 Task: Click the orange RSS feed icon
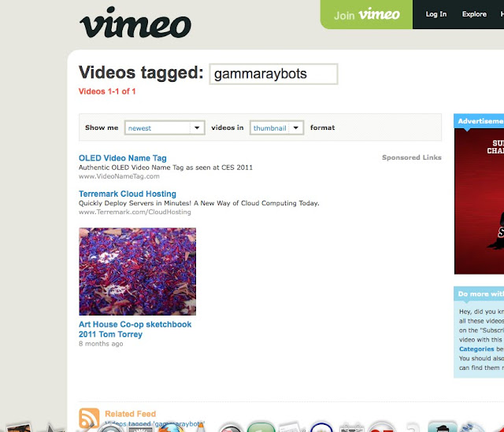pyautogui.click(x=89, y=418)
